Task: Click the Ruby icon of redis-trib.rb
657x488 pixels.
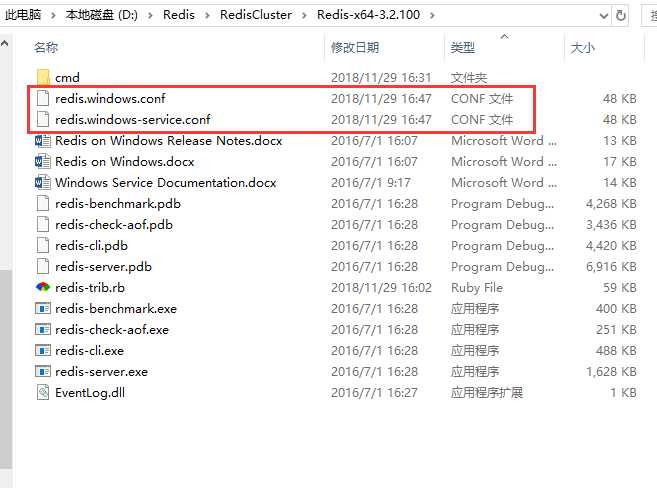Action: tap(43, 287)
